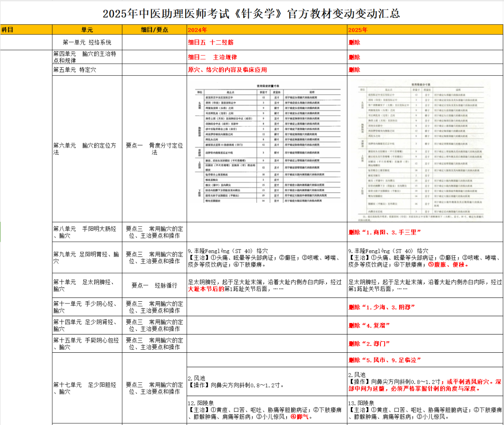Click the 第一单元 经络系统 cell
Image resolution: width=504 pixels, height=425 pixels.
click(x=87, y=42)
